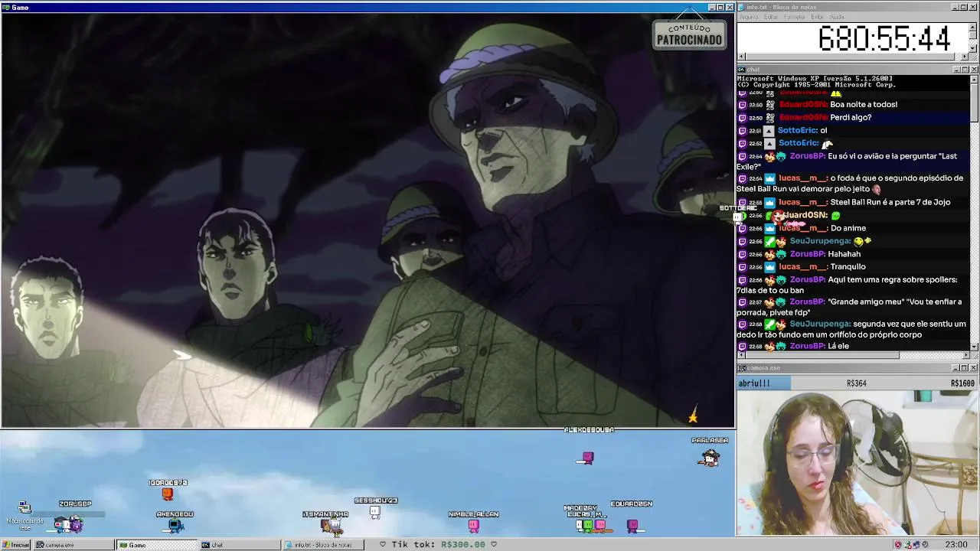Click the ZORUSBP avatar character

pos(69,523)
